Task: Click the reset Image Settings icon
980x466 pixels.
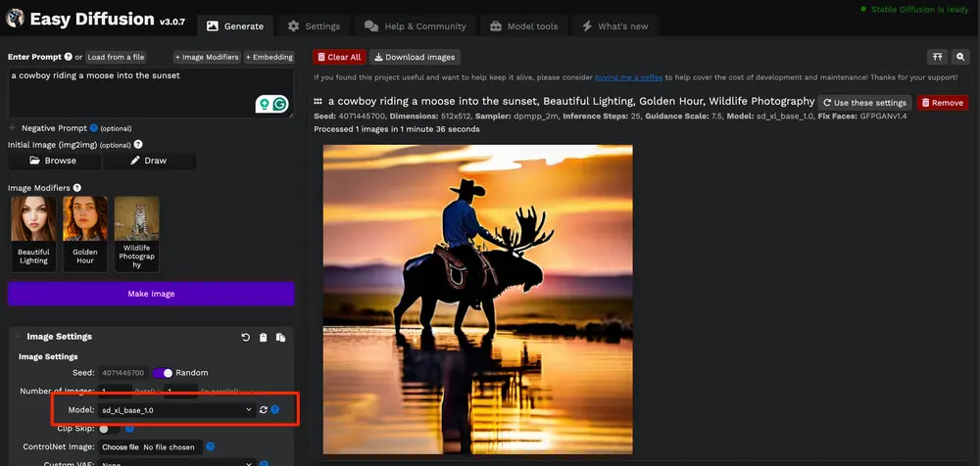Action: point(246,338)
